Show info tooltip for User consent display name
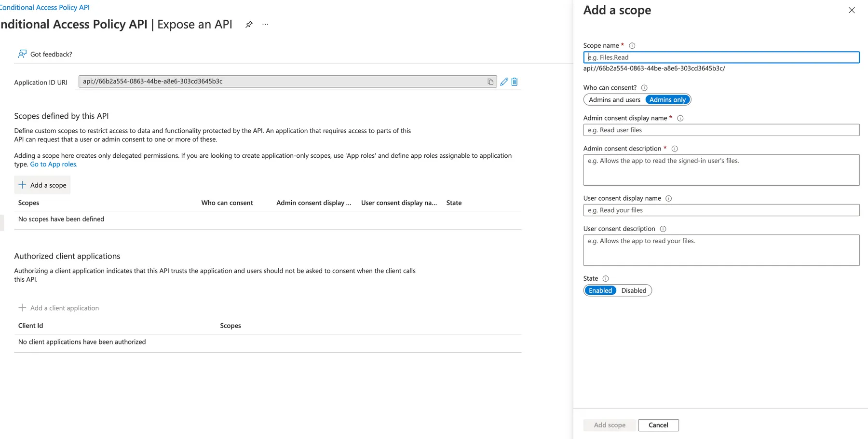This screenshot has width=868, height=439. [x=668, y=198]
